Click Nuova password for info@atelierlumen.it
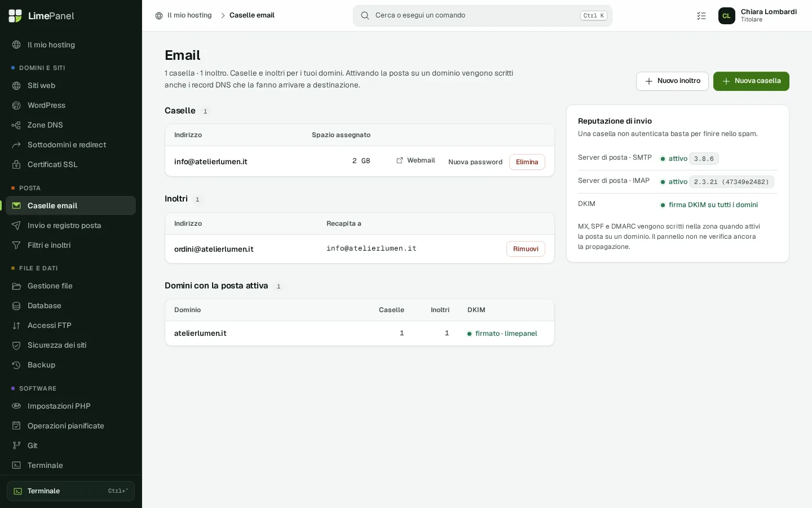 tap(475, 162)
